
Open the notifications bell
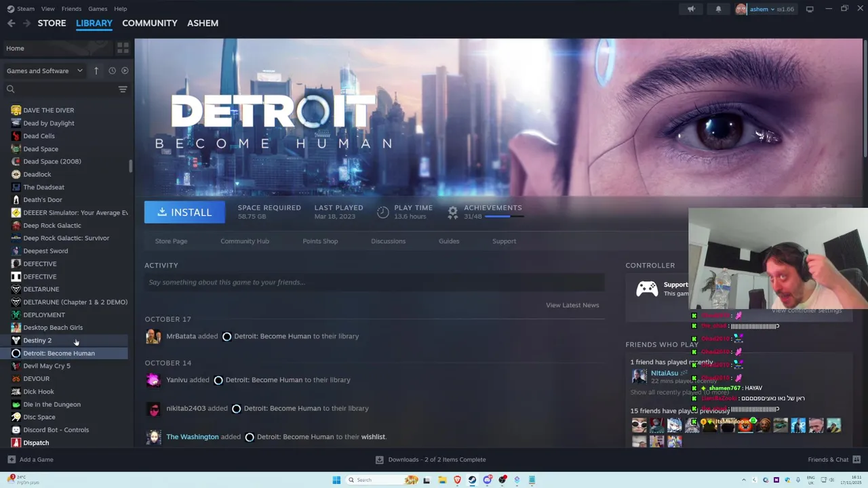[x=718, y=9]
